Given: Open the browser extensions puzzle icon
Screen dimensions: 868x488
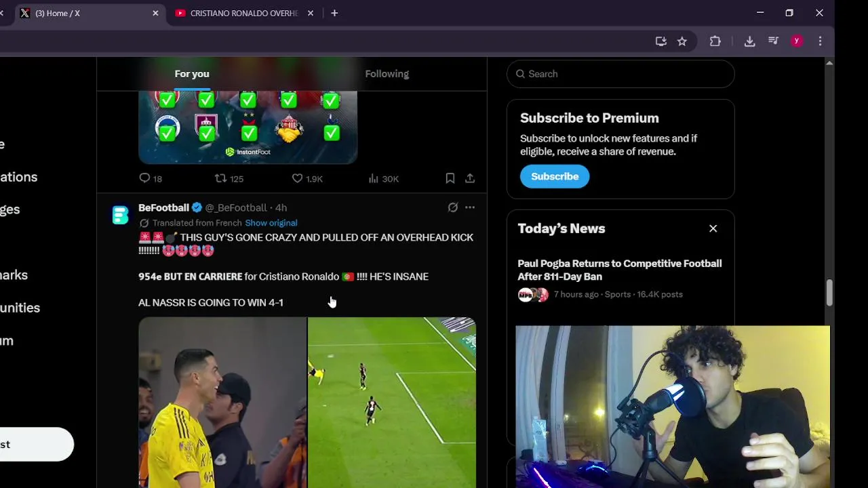Looking at the screenshot, I should [715, 41].
